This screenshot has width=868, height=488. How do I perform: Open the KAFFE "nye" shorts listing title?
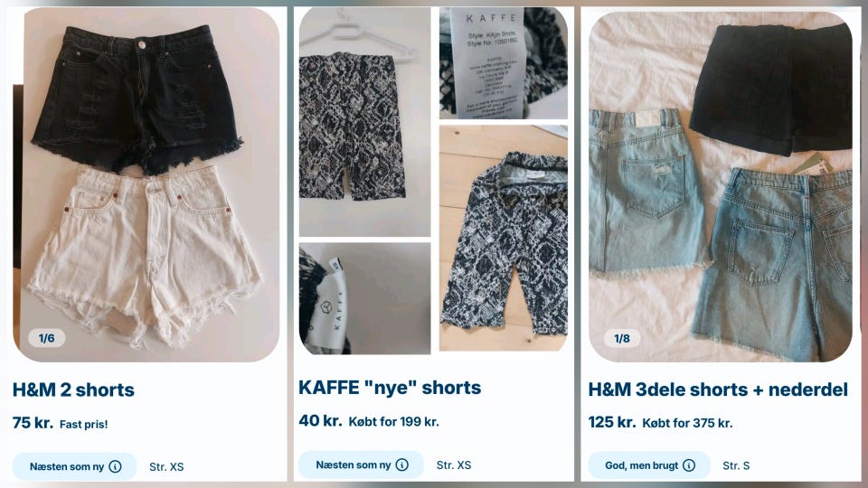click(390, 388)
